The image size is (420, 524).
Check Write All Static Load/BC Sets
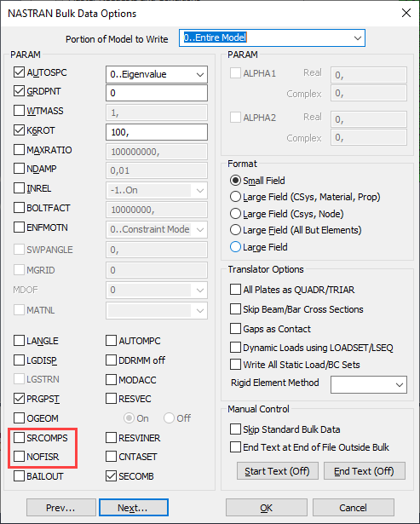point(235,365)
